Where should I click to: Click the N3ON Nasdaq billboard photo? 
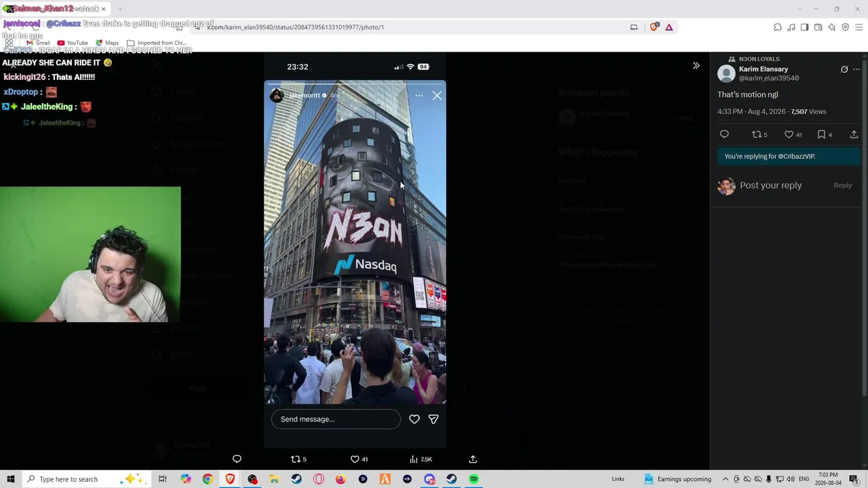(355, 251)
